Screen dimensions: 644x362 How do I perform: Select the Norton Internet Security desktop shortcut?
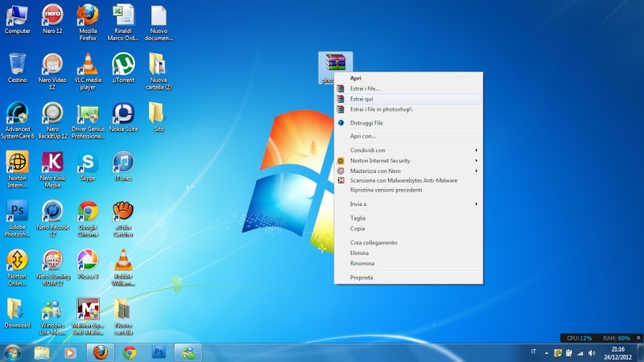17,170
